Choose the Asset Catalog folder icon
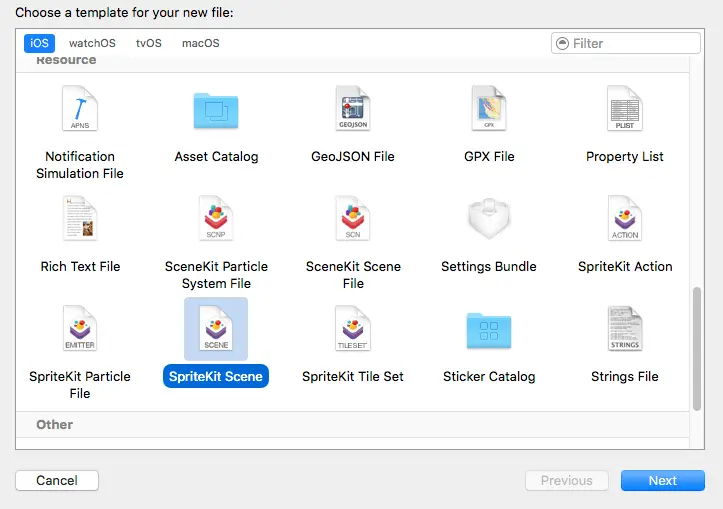Screen dimensions: 723x509 [216, 109]
